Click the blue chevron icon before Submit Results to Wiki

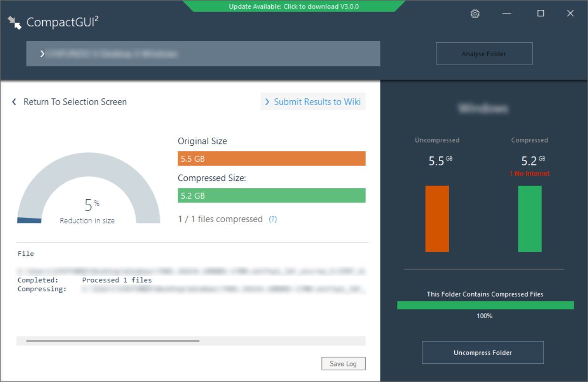pyautogui.click(x=267, y=102)
